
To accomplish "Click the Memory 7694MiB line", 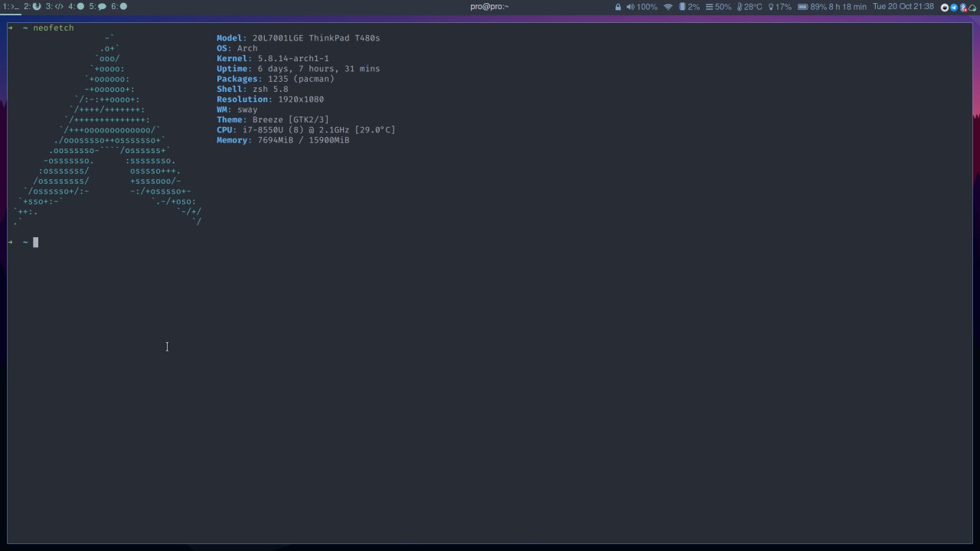I will coord(283,141).
